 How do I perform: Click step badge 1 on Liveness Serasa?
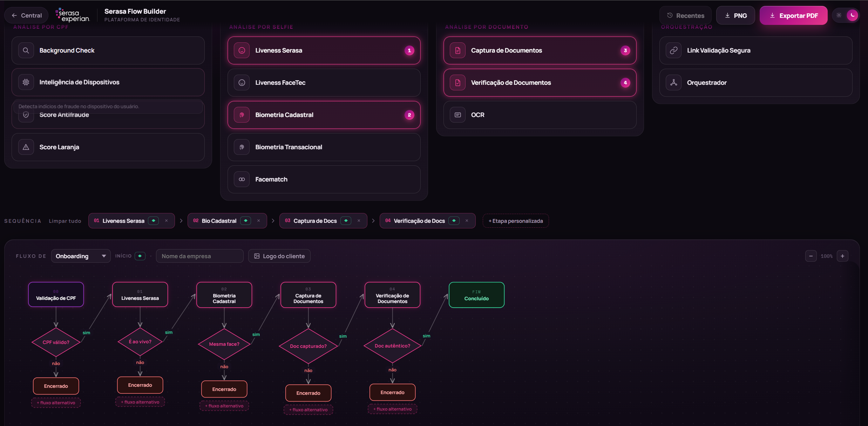click(x=409, y=50)
